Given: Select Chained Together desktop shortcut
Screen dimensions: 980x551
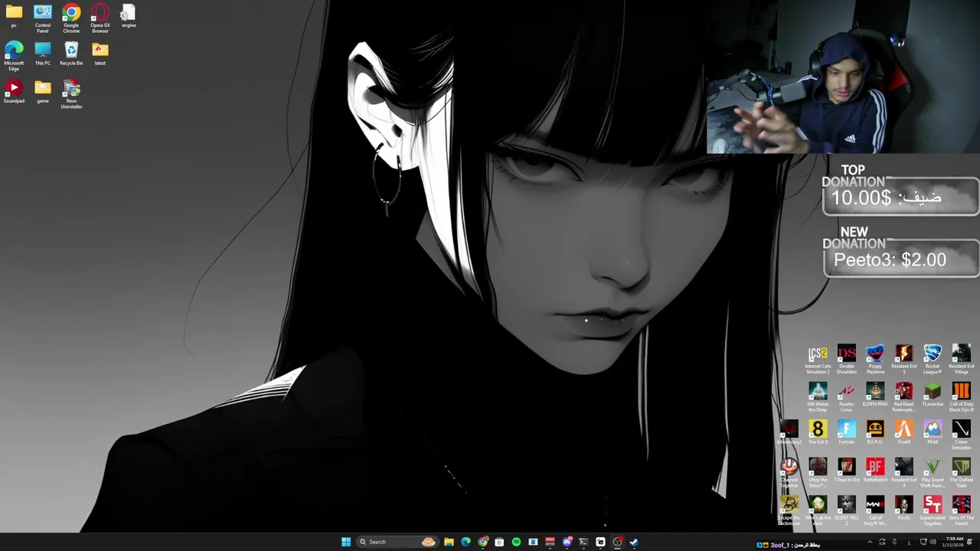Looking at the screenshot, I should [789, 474].
